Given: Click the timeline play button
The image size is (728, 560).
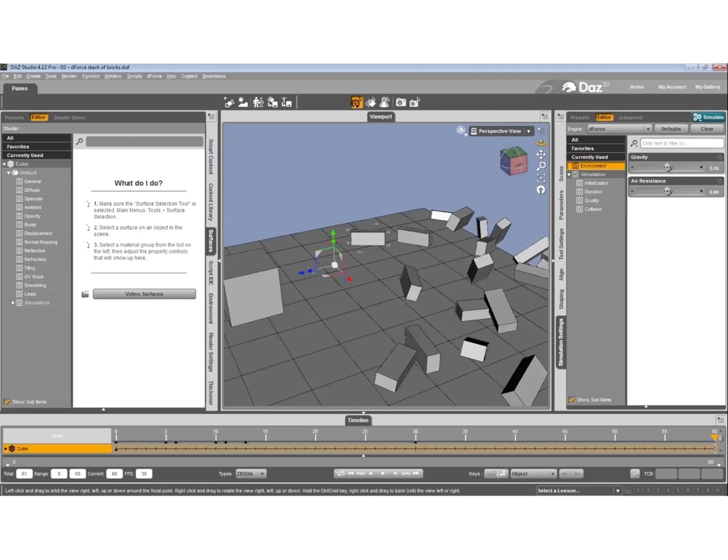Looking at the screenshot, I should 384,474.
